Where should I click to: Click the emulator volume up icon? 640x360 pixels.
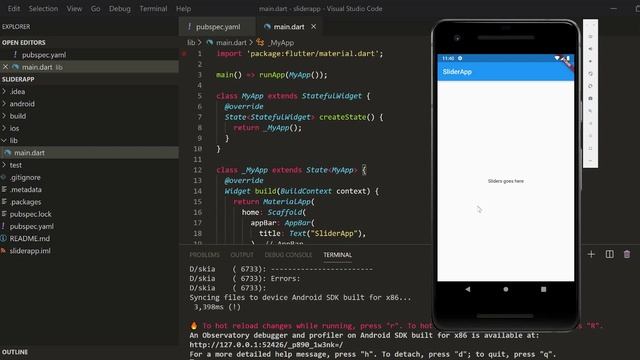click(590, 49)
